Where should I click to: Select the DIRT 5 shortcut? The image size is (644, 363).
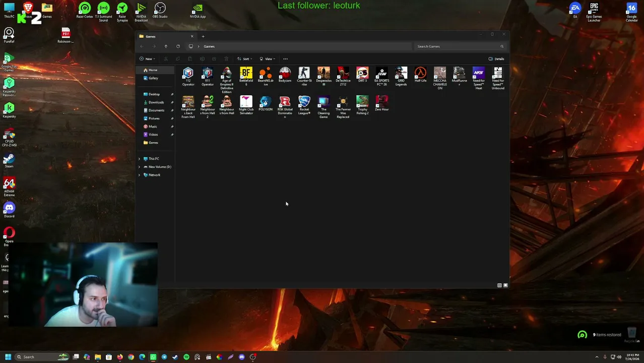pyautogui.click(x=362, y=75)
